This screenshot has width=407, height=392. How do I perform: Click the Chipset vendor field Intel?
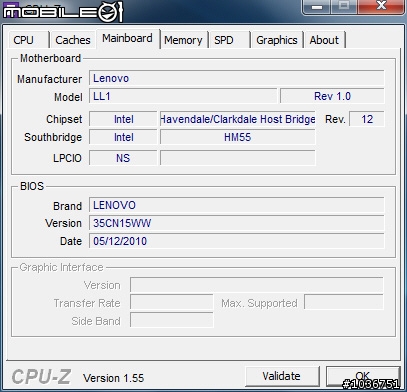tap(123, 119)
